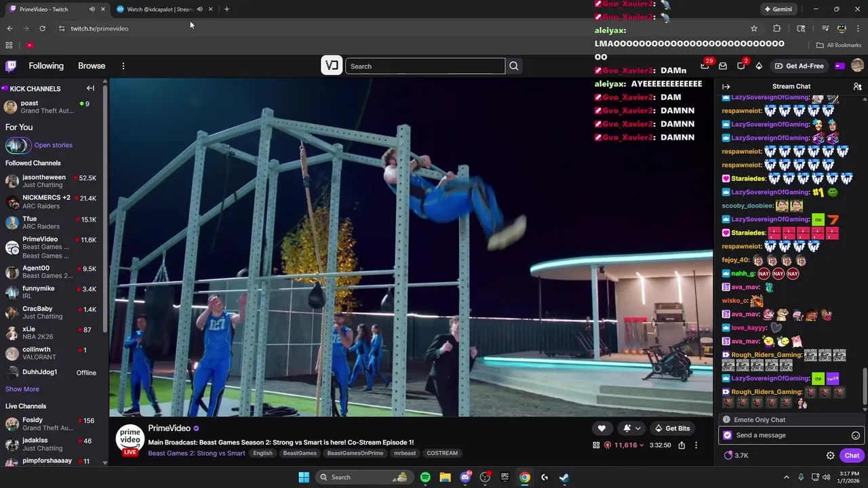Open Spotify from the taskbar

tap(425, 477)
